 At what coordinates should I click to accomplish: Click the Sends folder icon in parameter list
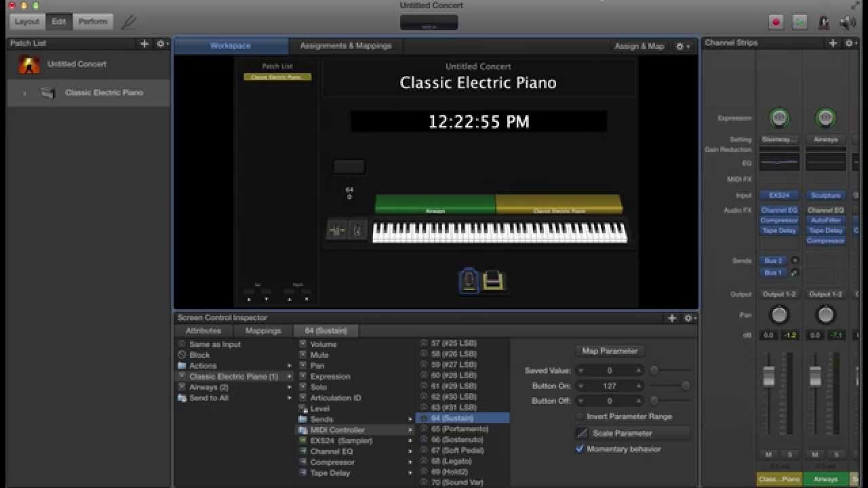pyautogui.click(x=303, y=420)
